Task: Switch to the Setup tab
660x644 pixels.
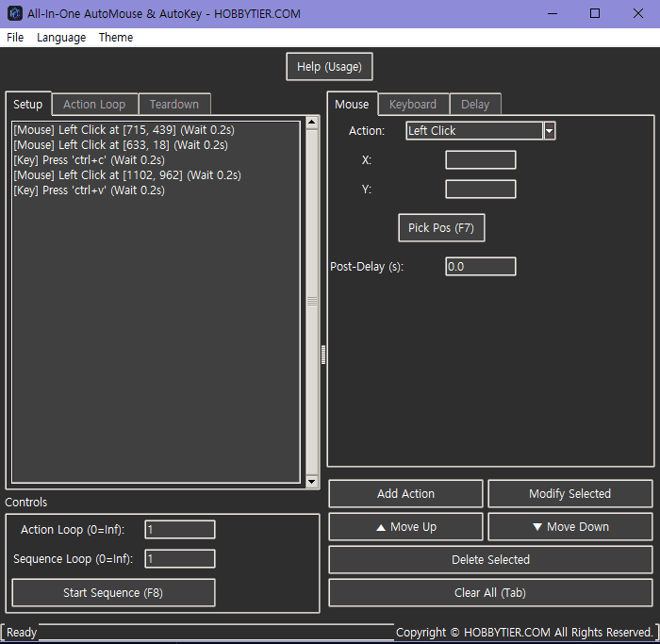Action: pyautogui.click(x=27, y=104)
